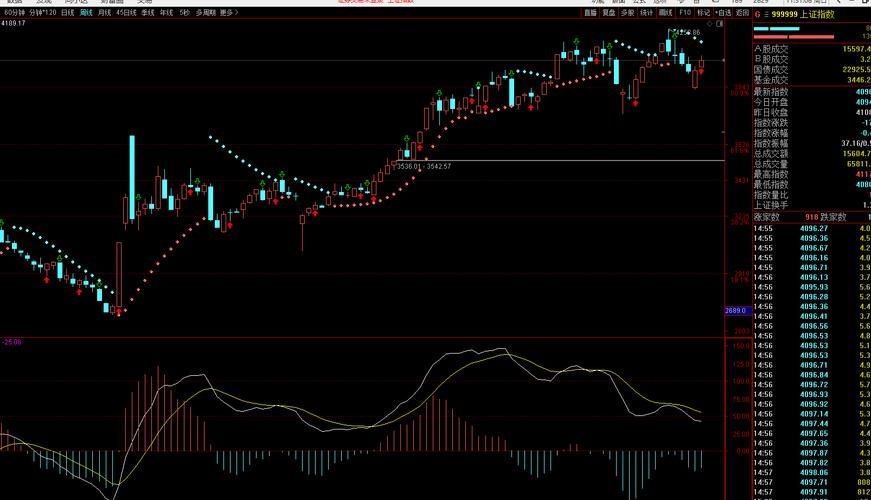Click the 复盘 replay button
Viewport: 871px width, 500px height.
pyautogui.click(x=609, y=12)
